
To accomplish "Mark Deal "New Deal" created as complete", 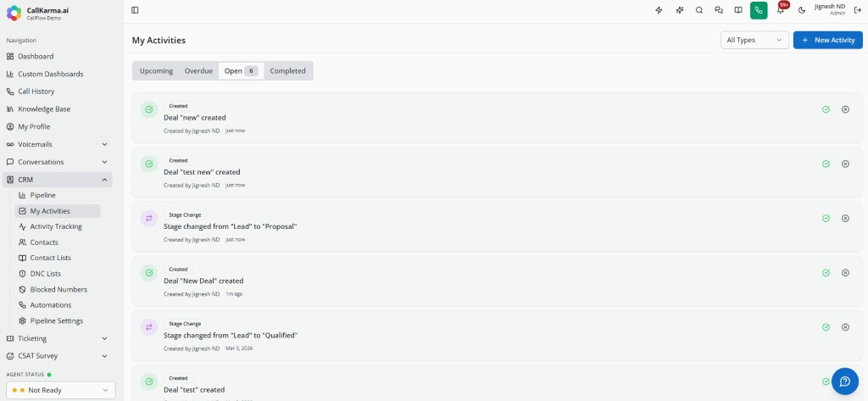I will tap(826, 272).
